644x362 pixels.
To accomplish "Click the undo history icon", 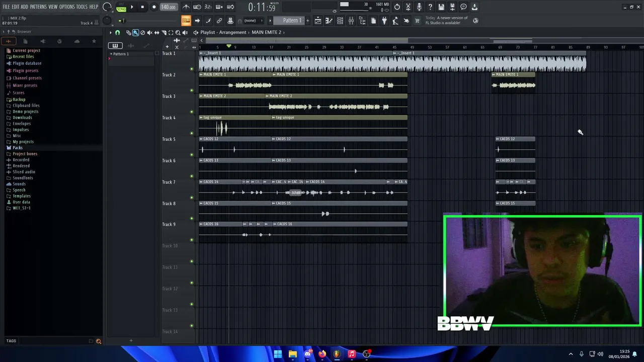I will tap(397, 7).
